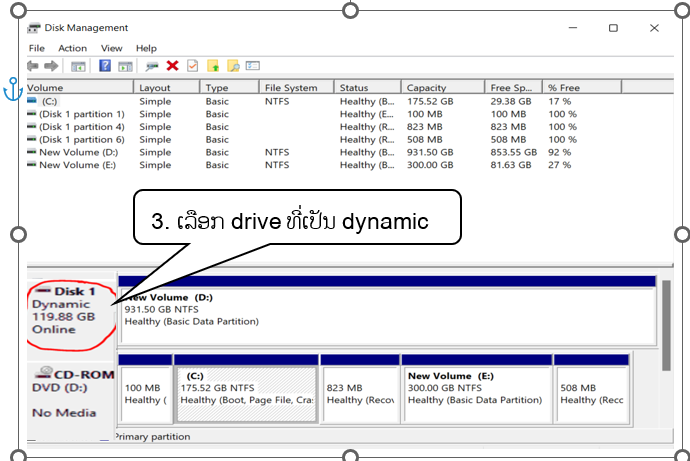The width and height of the screenshot is (690, 461).
Task: Click the Back arrow toolbar icon
Action: pos(33,66)
